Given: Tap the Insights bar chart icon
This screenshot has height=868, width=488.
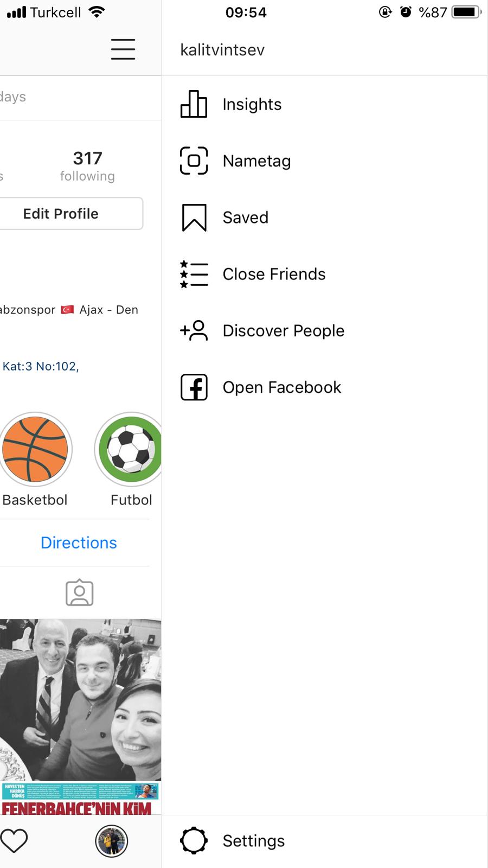Looking at the screenshot, I should click(194, 104).
